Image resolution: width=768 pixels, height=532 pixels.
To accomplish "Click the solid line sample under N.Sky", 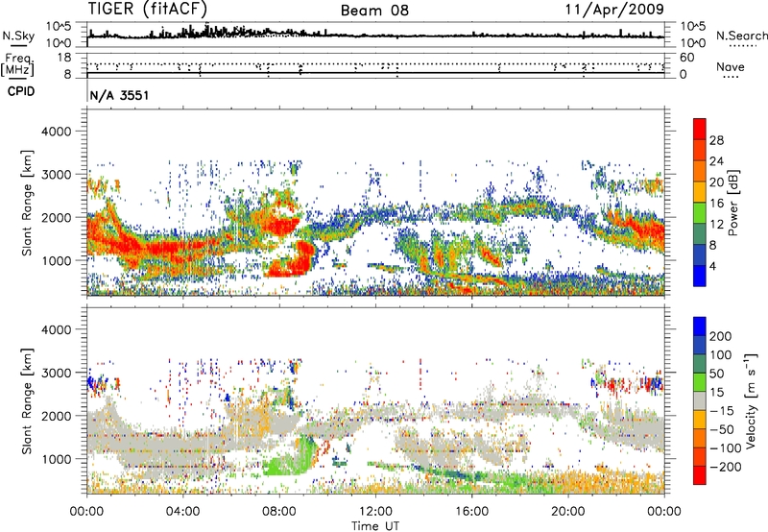I will point(18,45).
